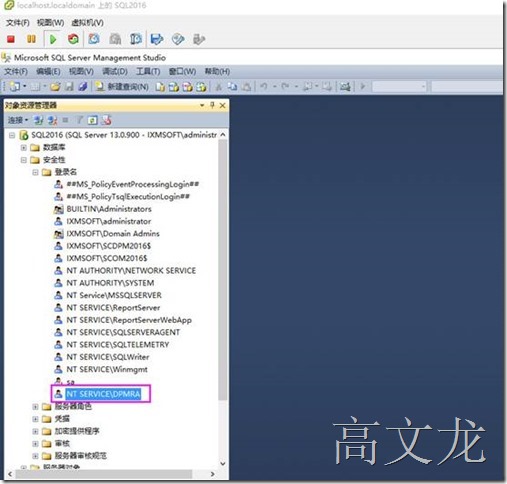Screen dimensions: 507x484
Task: Collapse the 安全性 folder
Action: click(x=24, y=160)
